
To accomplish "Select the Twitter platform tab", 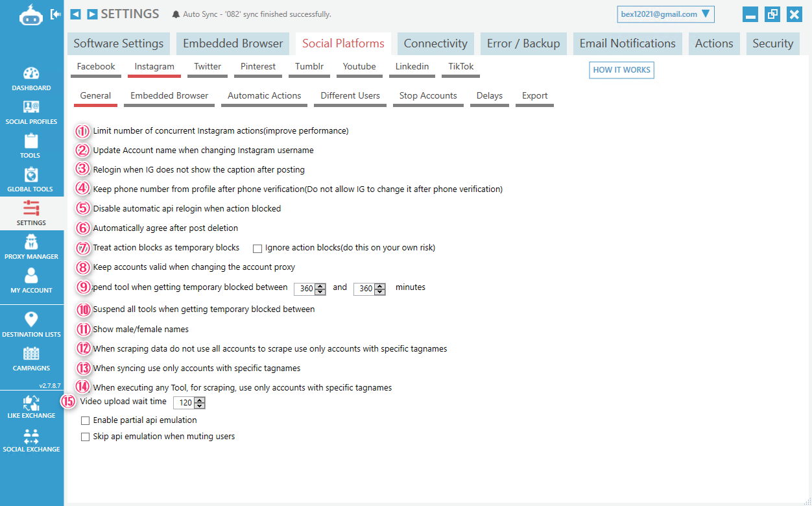I will pyautogui.click(x=208, y=67).
